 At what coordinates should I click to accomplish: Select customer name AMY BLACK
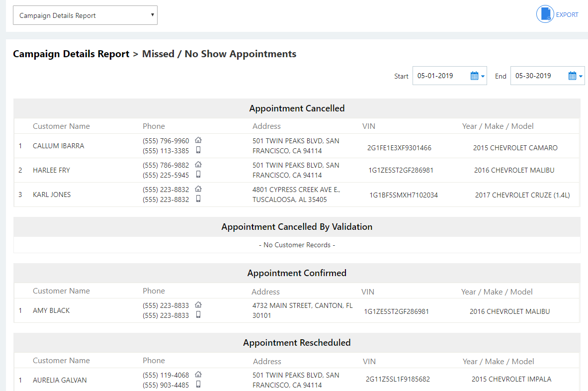click(x=51, y=311)
